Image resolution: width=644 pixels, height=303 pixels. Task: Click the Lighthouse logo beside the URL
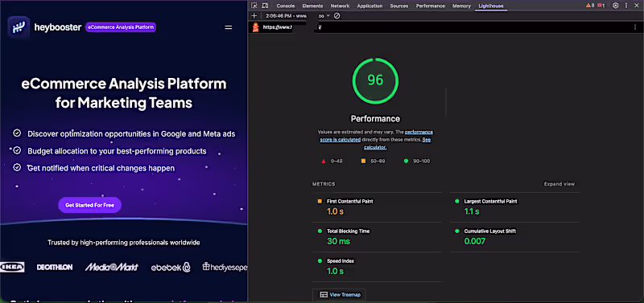pos(255,27)
